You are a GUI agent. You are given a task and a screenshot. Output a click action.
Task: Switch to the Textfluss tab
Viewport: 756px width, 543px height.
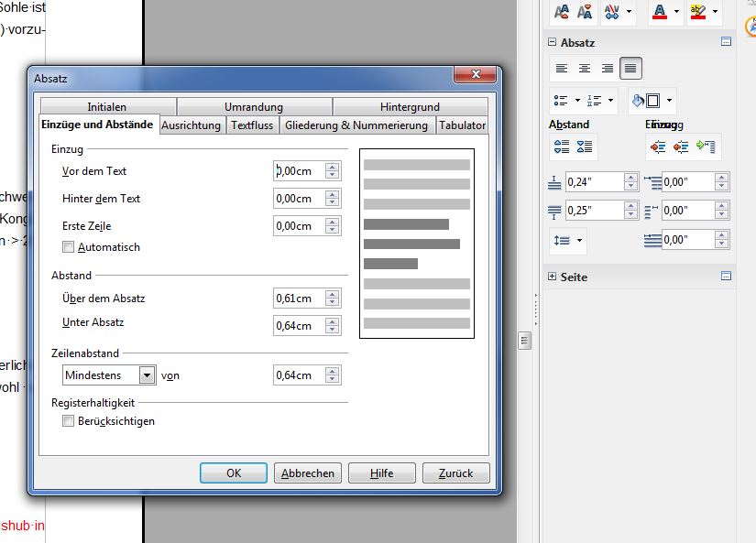point(252,125)
